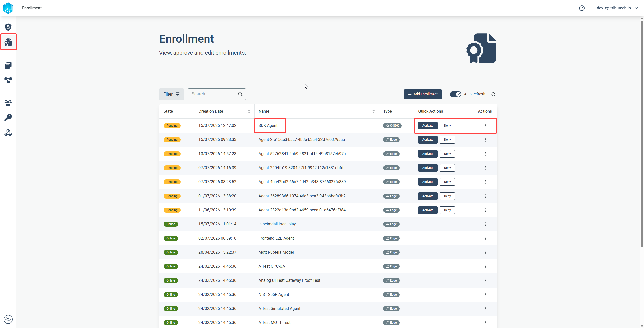Expand the dev-x@tributech.io account dropdown

(x=617, y=8)
